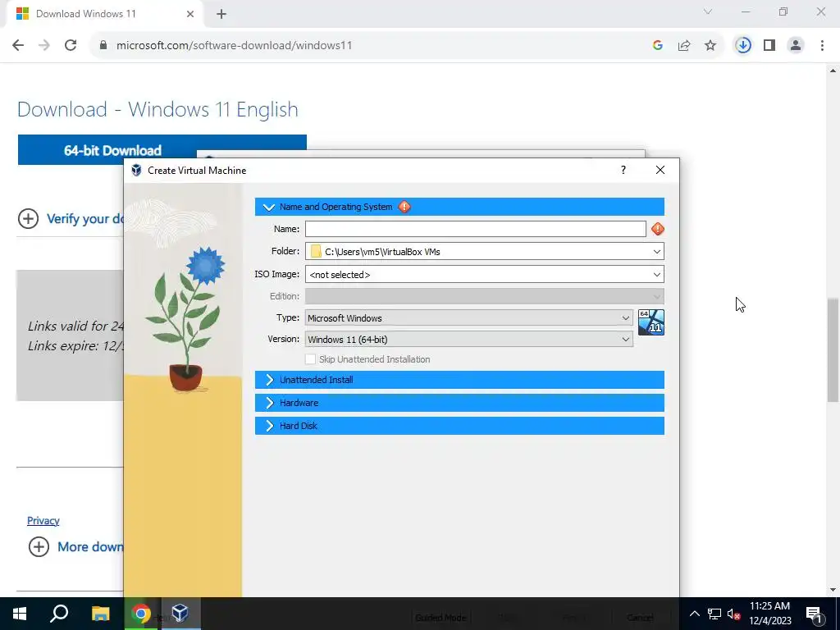Open network status tray icon
Image resolution: width=840 pixels, height=630 pixels.
pyautogui.click(x=714, y=614)
